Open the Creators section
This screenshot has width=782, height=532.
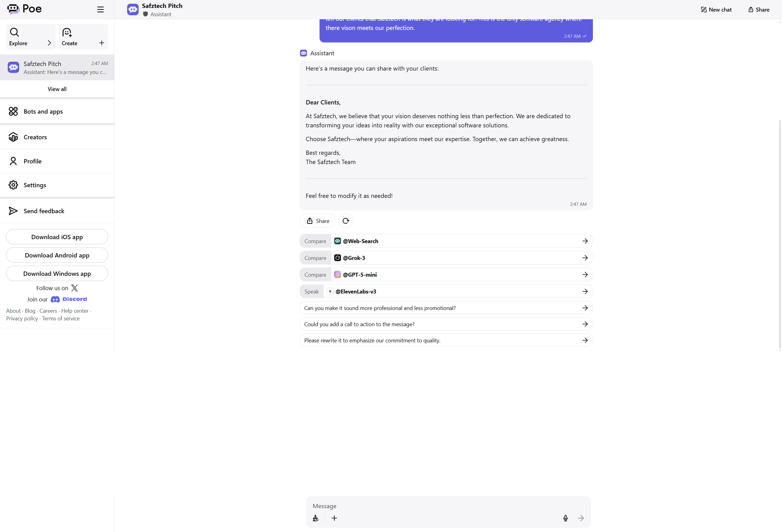point(35,137)
